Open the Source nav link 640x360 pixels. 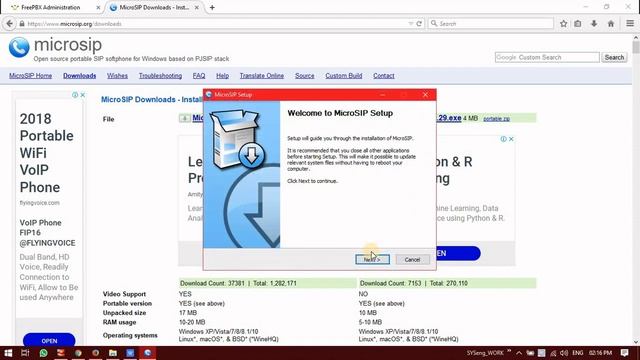304,76
